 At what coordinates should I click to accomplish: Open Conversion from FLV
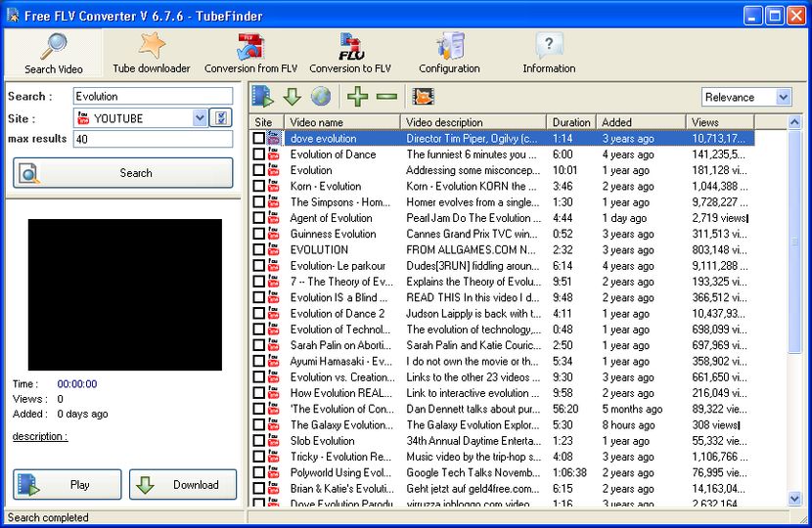coord(250,54)
